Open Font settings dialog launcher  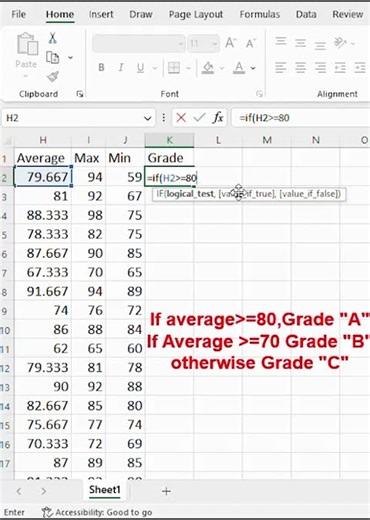[x=259, y=94]
